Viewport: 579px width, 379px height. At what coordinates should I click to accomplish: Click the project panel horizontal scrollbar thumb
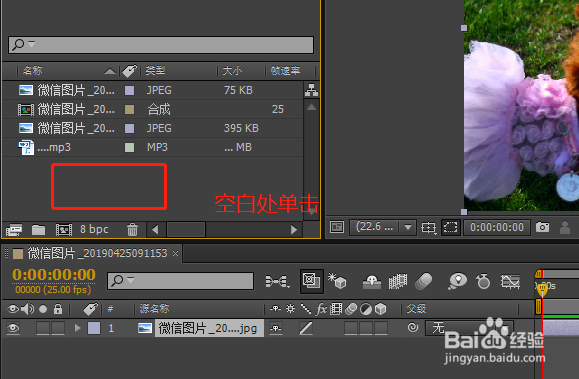tap(186, 230)
